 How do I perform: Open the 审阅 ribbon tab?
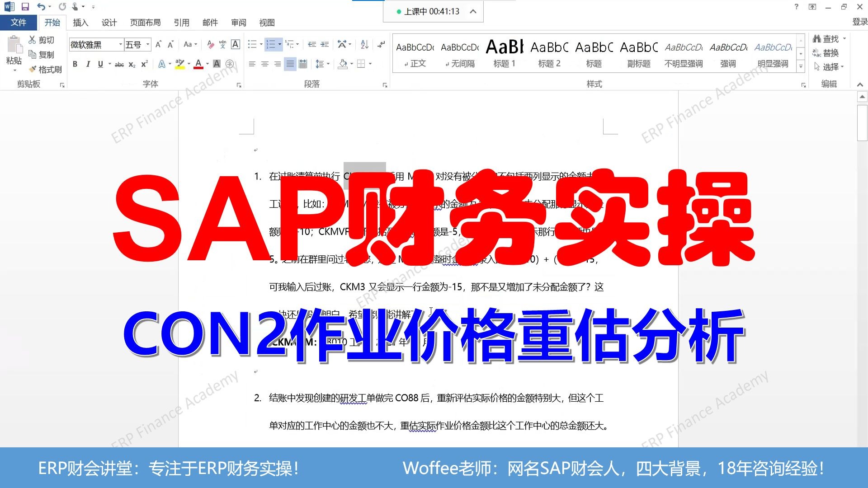(238, 23)
